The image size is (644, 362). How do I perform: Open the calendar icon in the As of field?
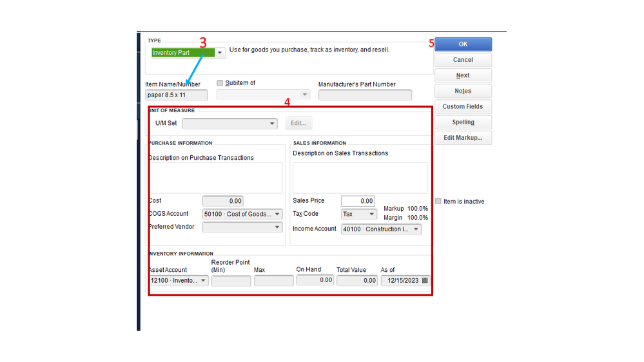(425, 280)
